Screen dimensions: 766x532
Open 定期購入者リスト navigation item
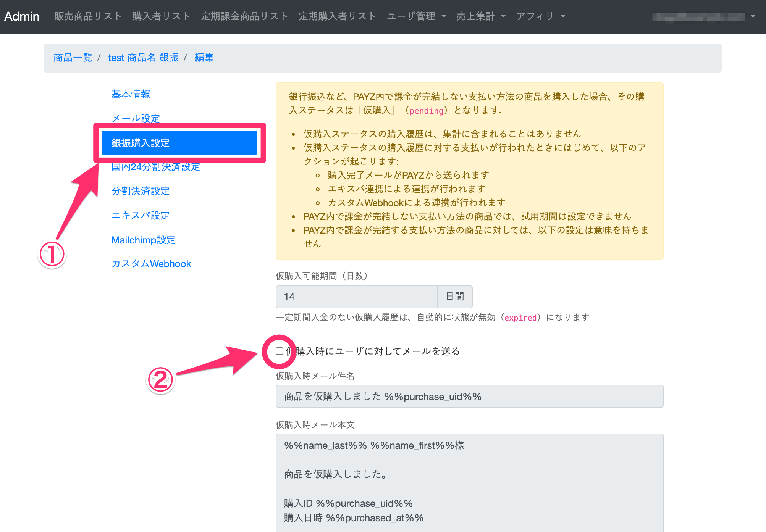pos(337,16)
